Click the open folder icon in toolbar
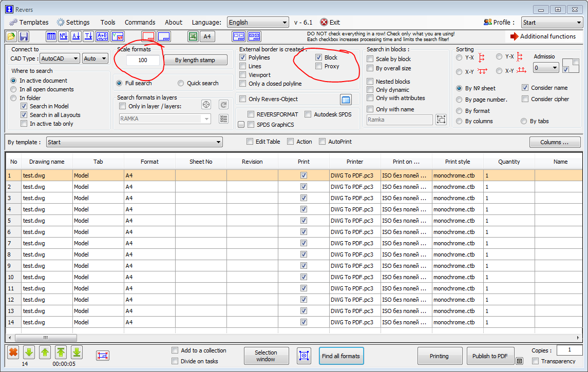Image resolution: width=588 pixels, height=372 pixels. (11, 36)
